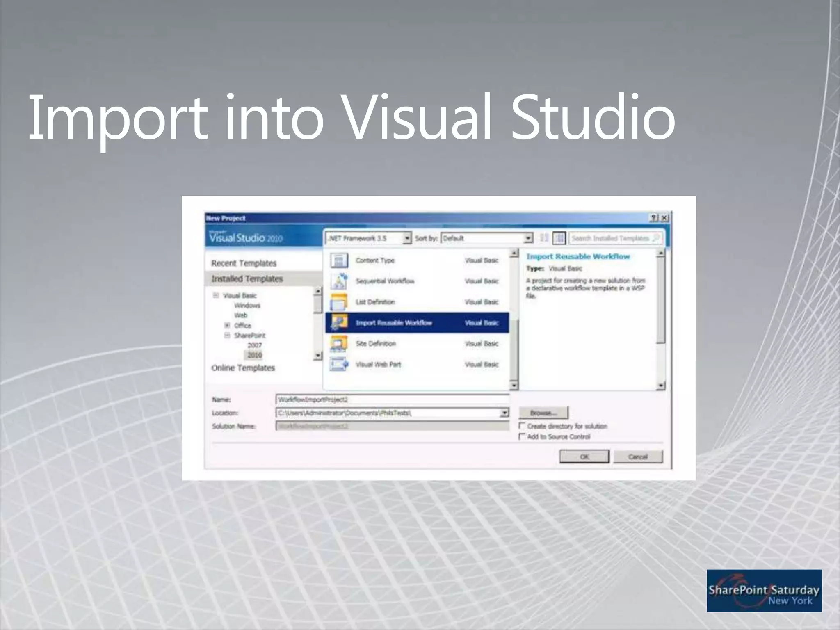Click the Browse button
The height and width of the screenshot is (630, 840).
coord(543,413)
